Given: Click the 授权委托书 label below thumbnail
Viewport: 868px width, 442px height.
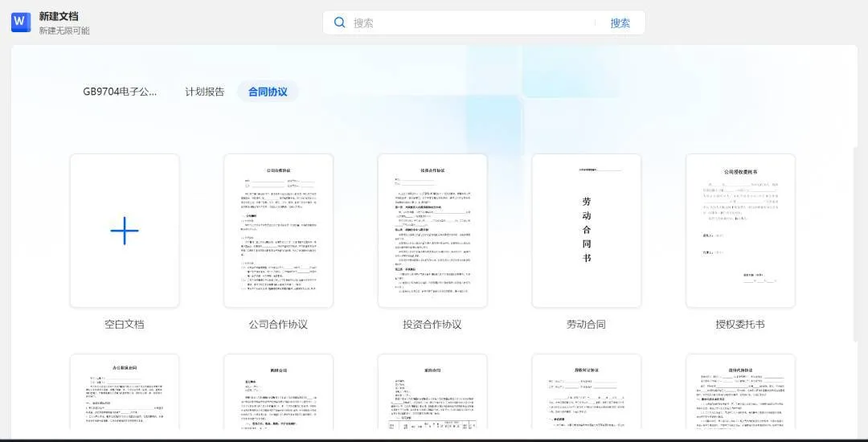Looking at the screenshot, I should point(740,325).
